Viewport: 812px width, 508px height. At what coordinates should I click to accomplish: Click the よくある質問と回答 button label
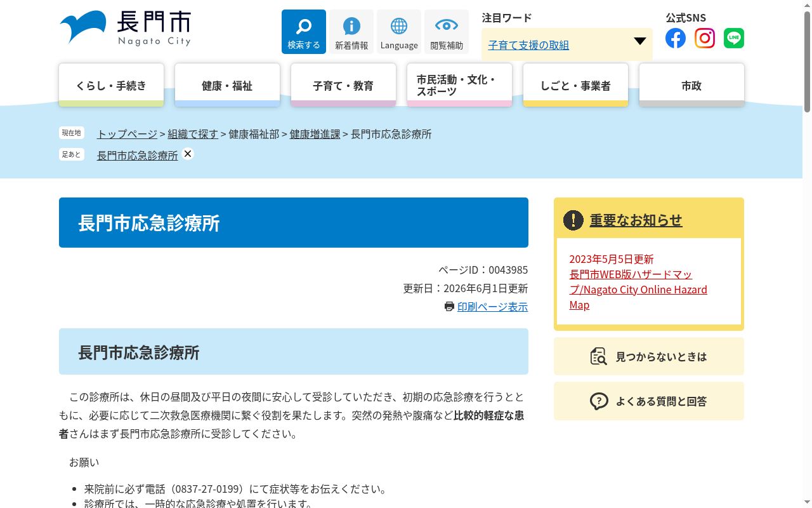tap(661, 401)
